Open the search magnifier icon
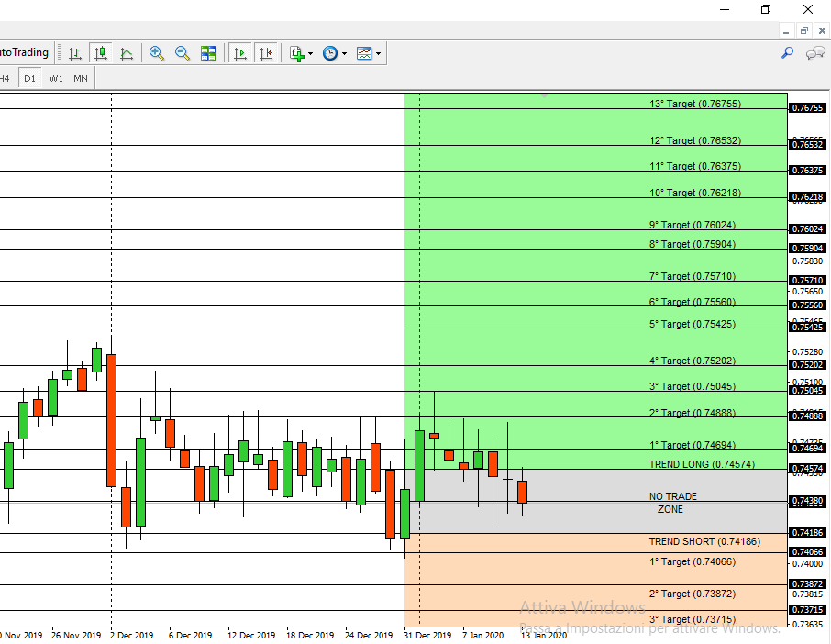The width and height of the screenshot is (831, 644). pos(788,52)
